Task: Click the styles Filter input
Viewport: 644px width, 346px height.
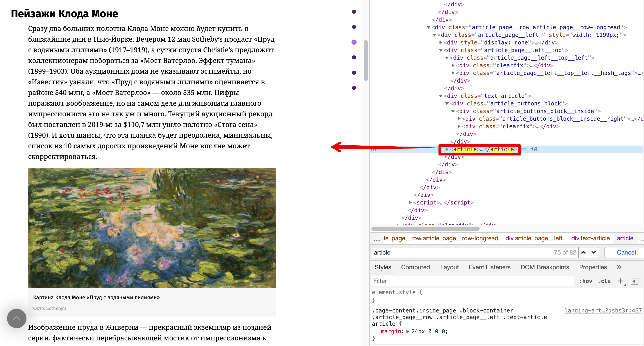Action: pos(473,281)
